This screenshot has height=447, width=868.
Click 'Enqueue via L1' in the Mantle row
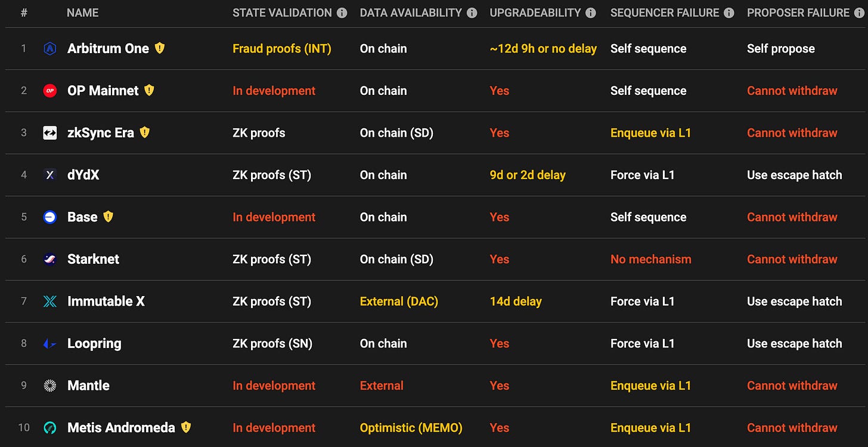coord(651,386)
